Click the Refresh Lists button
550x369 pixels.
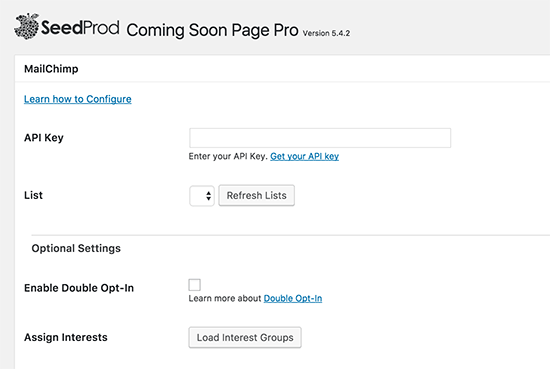tap(256, 195)
